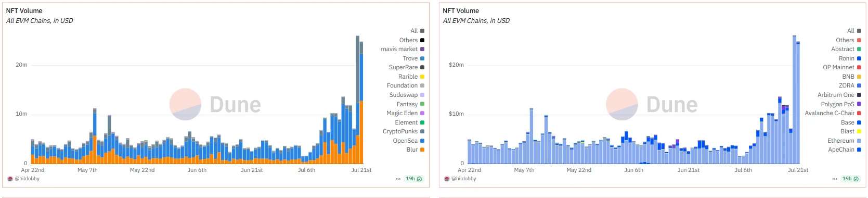The width and height of the screenshot is (868, 198).
Task: Click the tallest light-blue bar in chains chart
Action: (795, 100)
